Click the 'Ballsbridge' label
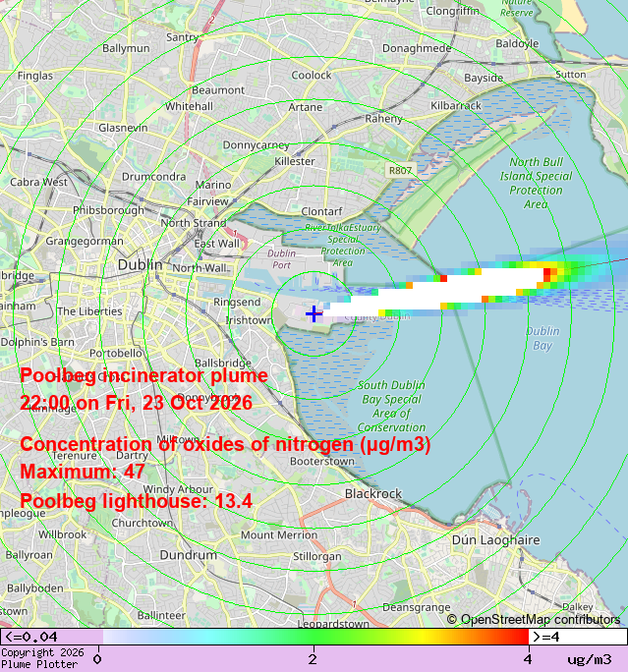The image size is (628, 672). click(x=223, y=363)
